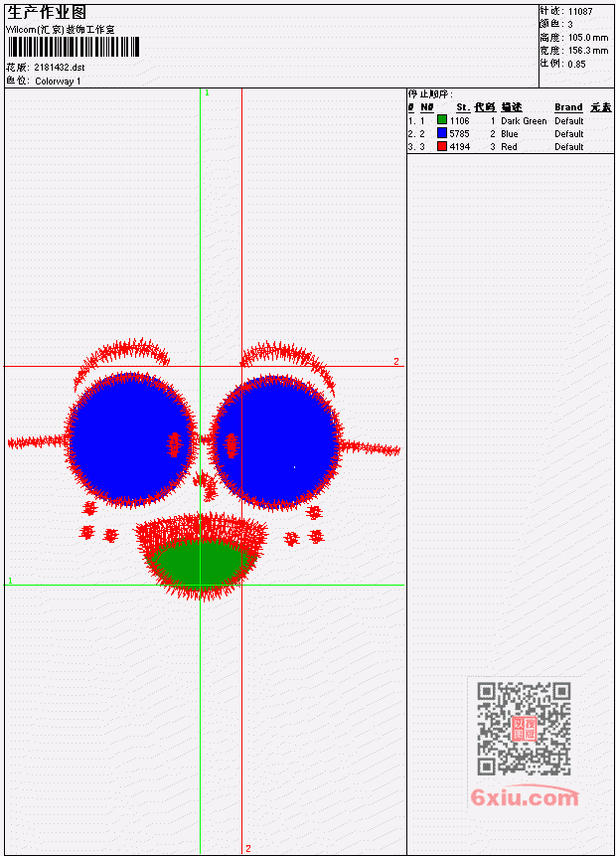Image resolution: width=616 pixels, height=856 pixels.
Task: Select the width value 156.3 mm
Action: (x=588, y=51)
